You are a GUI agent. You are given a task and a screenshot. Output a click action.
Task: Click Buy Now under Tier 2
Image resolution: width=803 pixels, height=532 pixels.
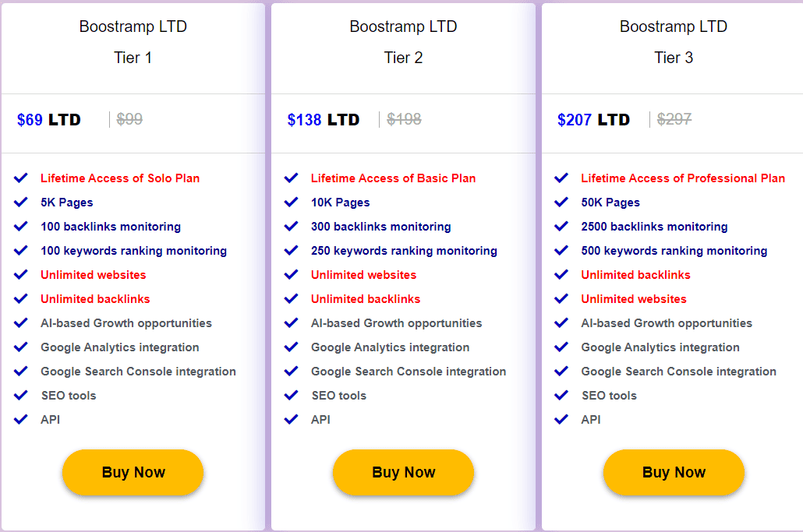403,472
